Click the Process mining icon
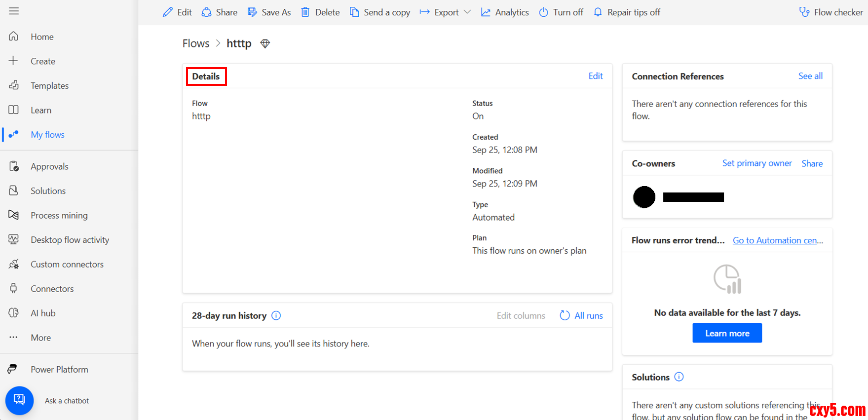Image resolution: width=868 pixels, height=420 pixels. pyautogui.click(x=14, y=215)
